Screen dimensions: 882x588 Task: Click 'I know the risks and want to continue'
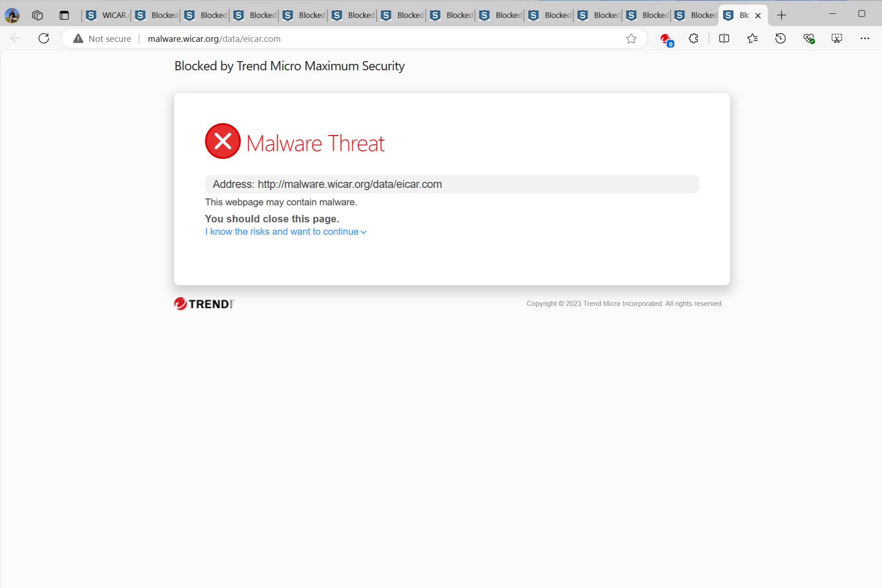click(285, 232)
